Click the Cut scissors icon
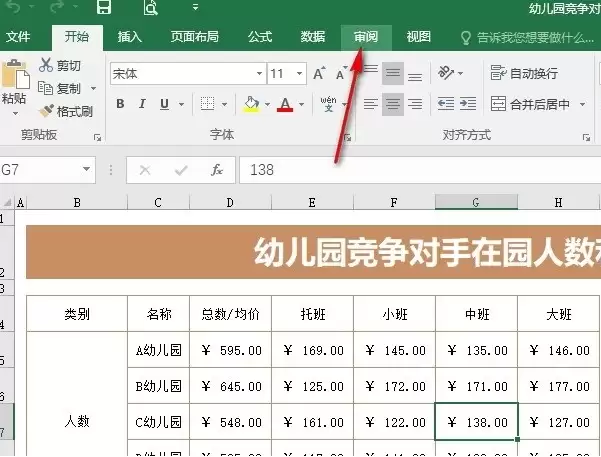 click(46, 65)
